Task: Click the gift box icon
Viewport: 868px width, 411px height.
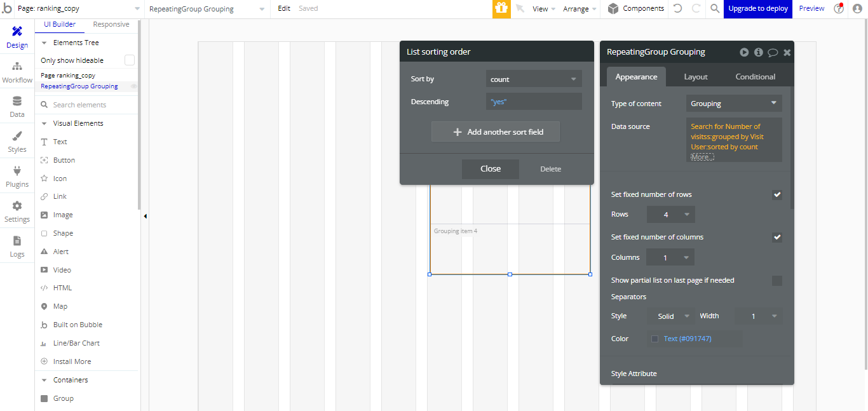Action: pos(501,9)
